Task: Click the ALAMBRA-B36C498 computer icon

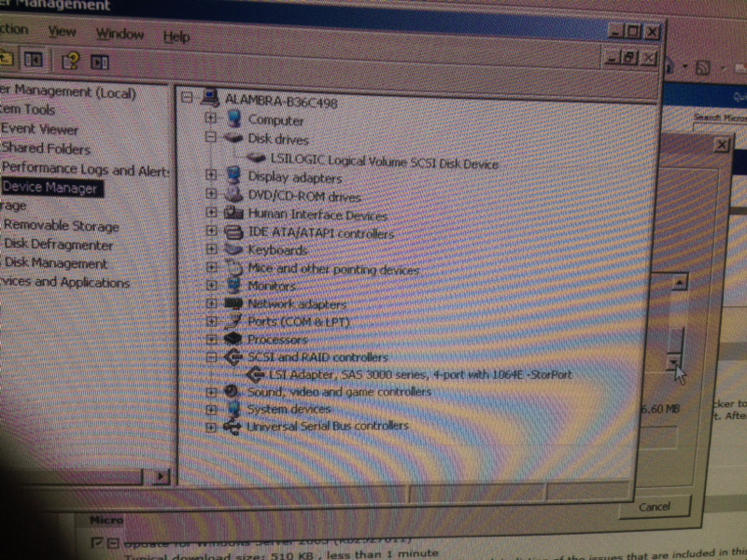Action: pyautogui.click(x=210, y=98)
